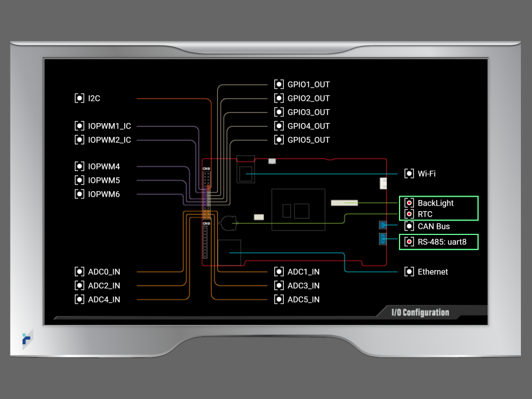Select the IOPWM2_IC indicator
Viewport: 532px width, 399px height.
click(79, 140)
